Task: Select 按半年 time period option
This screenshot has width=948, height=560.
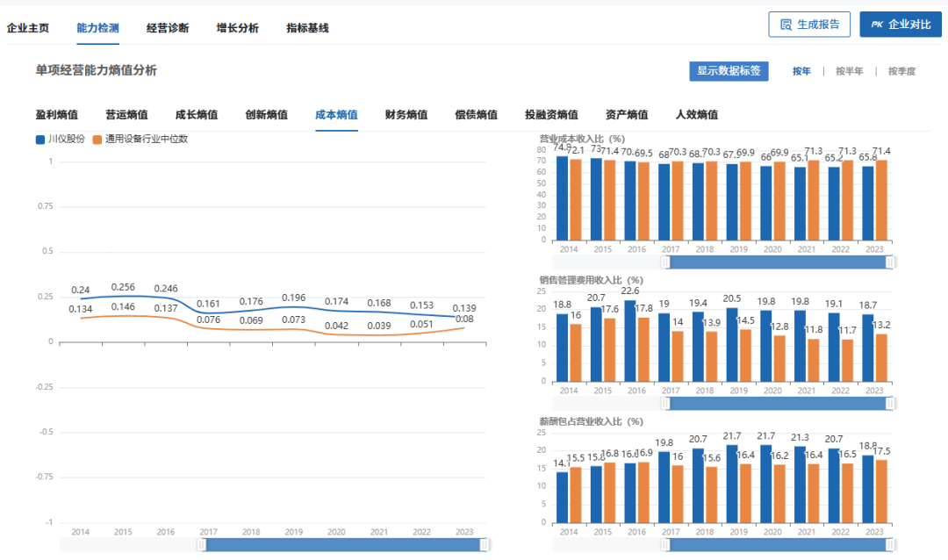Action: coord(849,71)
